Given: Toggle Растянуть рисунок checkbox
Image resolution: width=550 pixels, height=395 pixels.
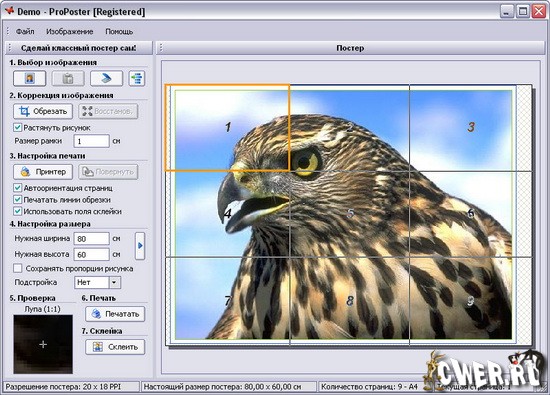Looking at the screenshot, I should pos(18,127).
